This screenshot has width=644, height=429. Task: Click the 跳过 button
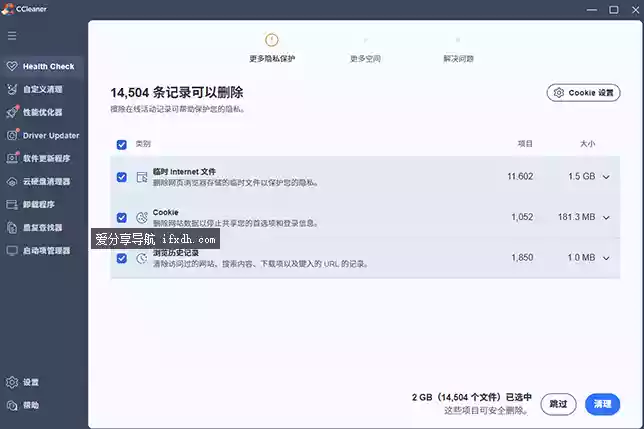[558, 404]
